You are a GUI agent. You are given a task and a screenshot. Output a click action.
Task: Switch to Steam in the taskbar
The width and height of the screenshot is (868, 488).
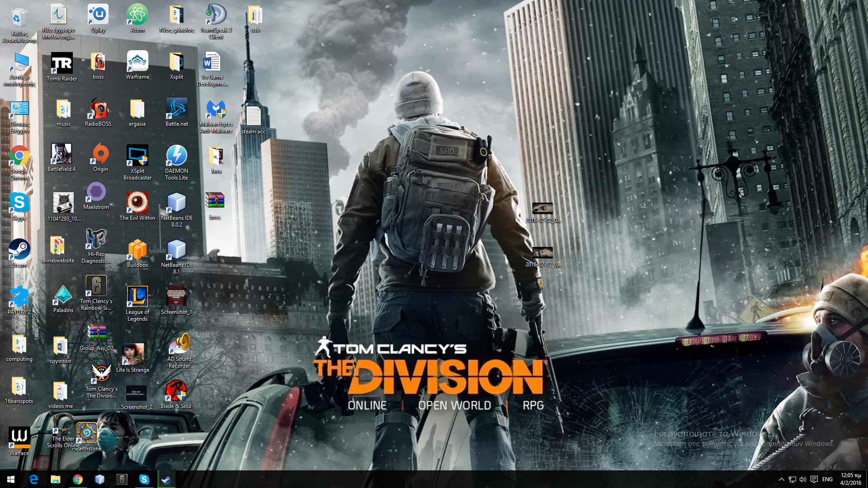point(166,479)
